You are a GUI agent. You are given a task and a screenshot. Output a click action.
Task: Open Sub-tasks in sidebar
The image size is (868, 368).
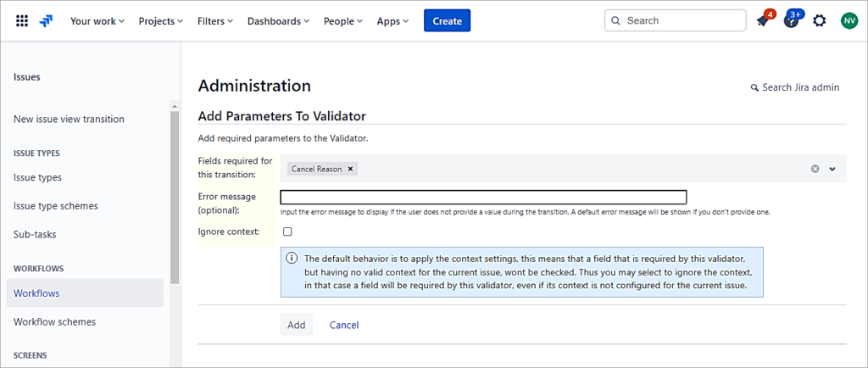click(35, 235)
